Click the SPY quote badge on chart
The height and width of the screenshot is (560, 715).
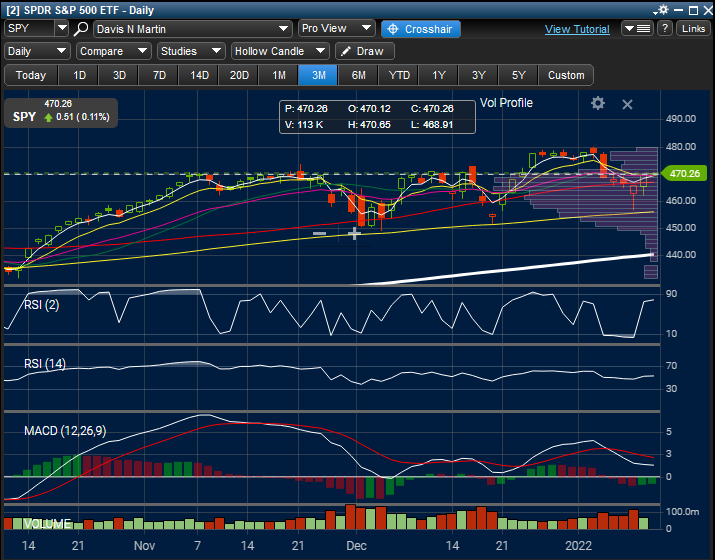click(61, 112)
